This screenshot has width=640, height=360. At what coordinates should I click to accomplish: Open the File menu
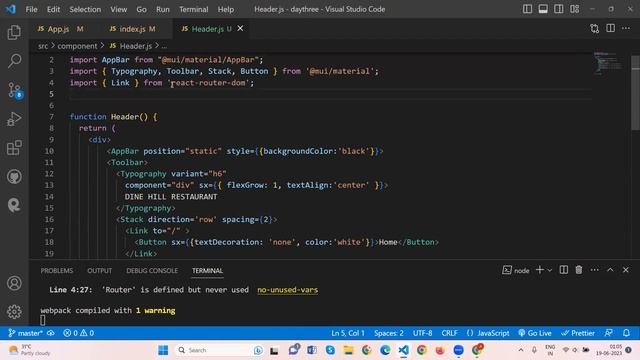31,9
